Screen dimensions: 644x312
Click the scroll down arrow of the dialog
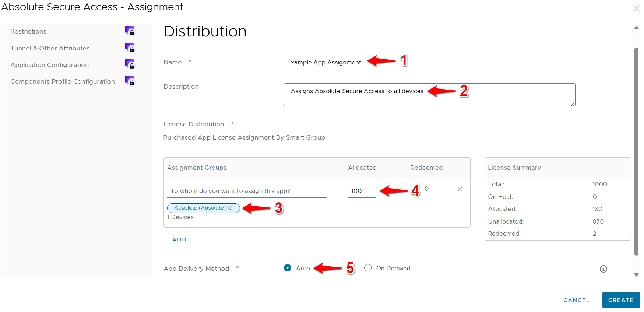[x=636, y=275]
